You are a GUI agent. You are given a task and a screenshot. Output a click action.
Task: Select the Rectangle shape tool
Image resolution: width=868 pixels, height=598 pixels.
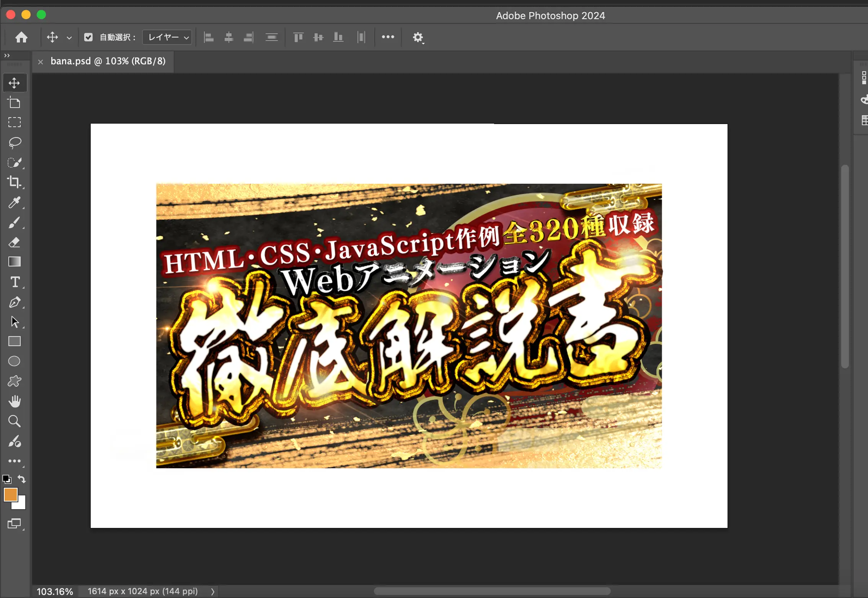pos(15,341)
